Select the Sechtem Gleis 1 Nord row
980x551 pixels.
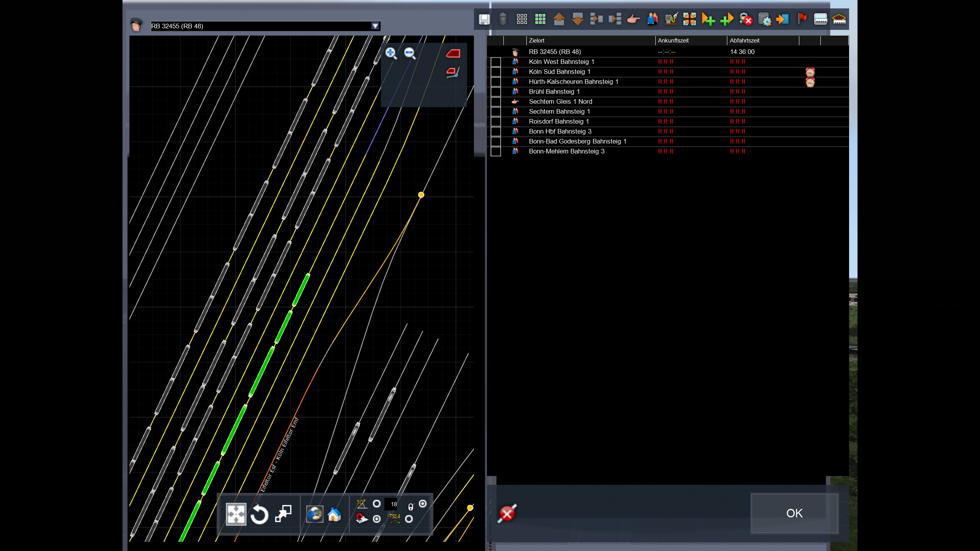(x=560, y=102)
